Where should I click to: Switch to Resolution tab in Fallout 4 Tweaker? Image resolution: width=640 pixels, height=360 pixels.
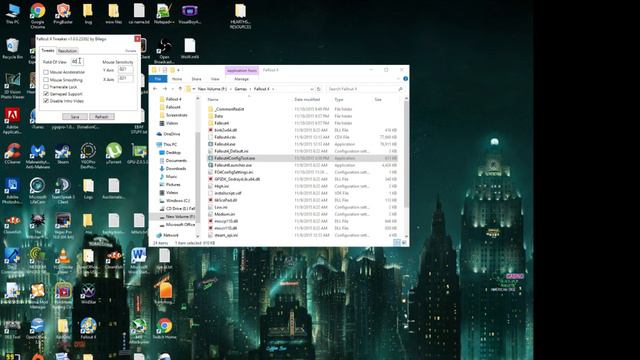(x=67, y=51)
